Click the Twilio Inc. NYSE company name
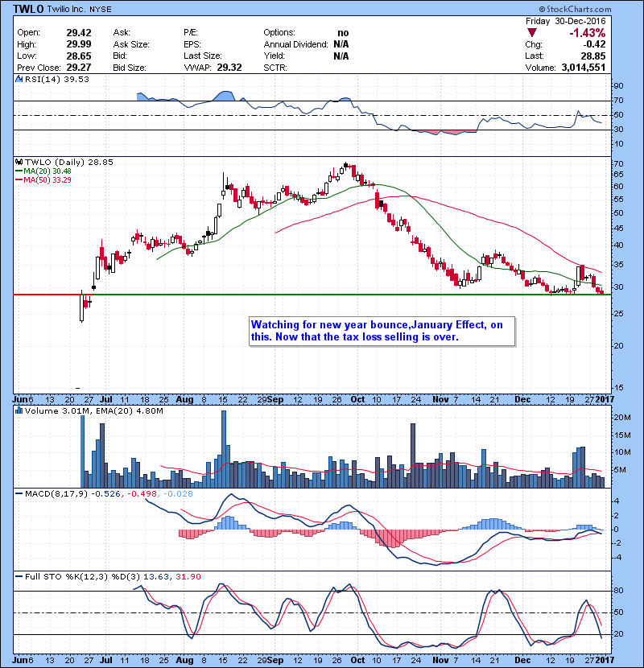The height and width of the screenshot is (668, 644). (79, 9)
